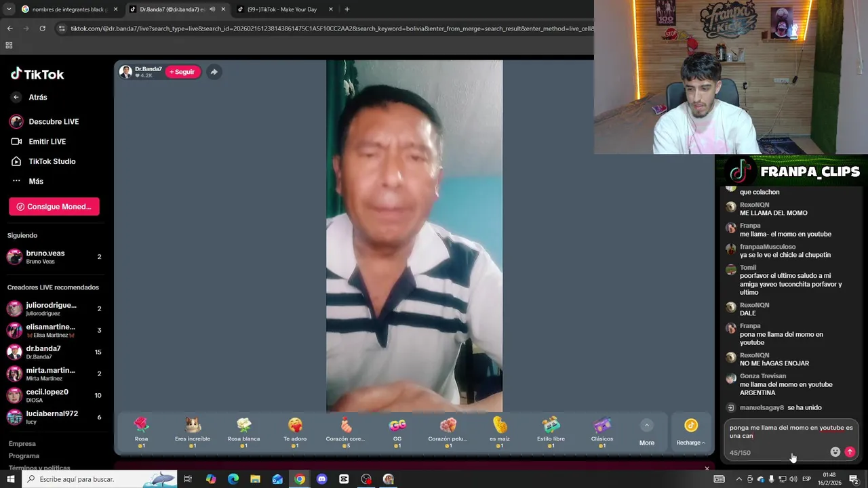Open Discord from taskbar
This screenshot has height=488, width=868.
pos(322,479)
